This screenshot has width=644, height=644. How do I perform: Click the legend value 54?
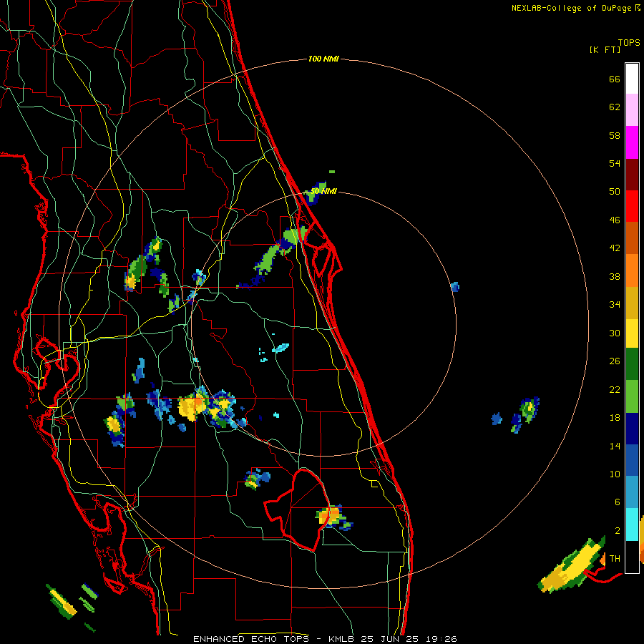(x=615, y=163)
